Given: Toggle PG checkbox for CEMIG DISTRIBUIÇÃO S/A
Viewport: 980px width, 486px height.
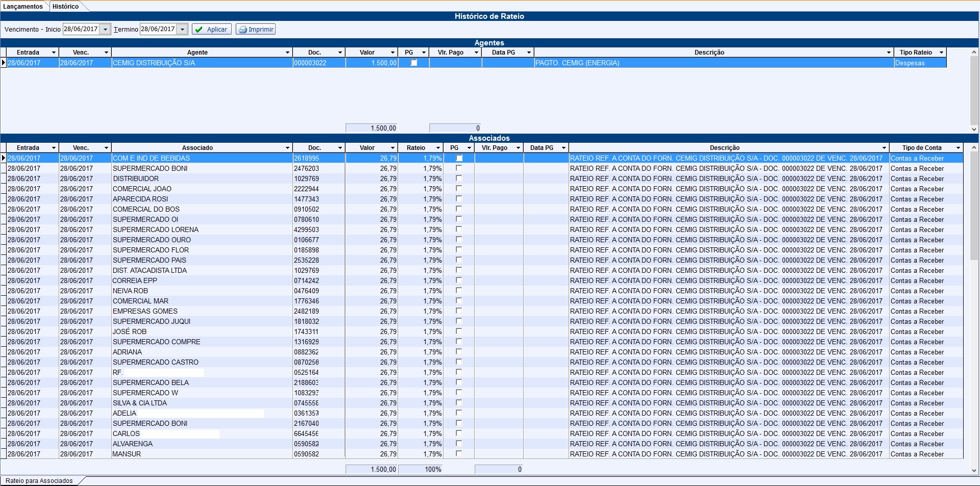Looking at the screenshot, I should click(414, 63).
